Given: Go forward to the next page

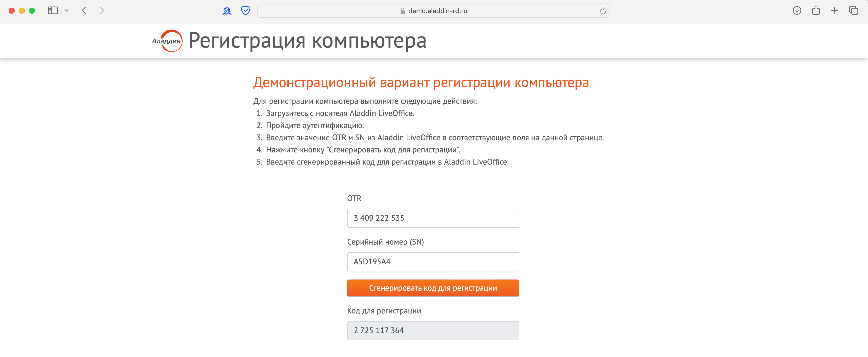Looking at the screenshot, I should click(102, 10).
